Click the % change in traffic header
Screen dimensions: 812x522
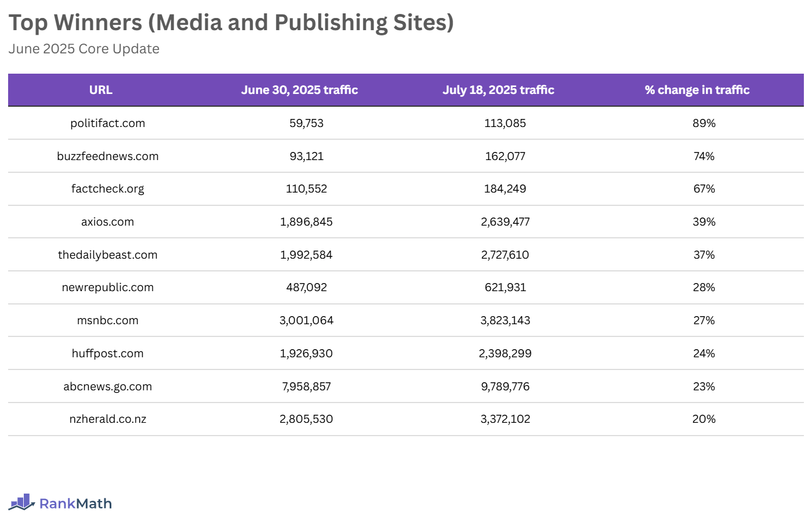click(x=697, y=90)
